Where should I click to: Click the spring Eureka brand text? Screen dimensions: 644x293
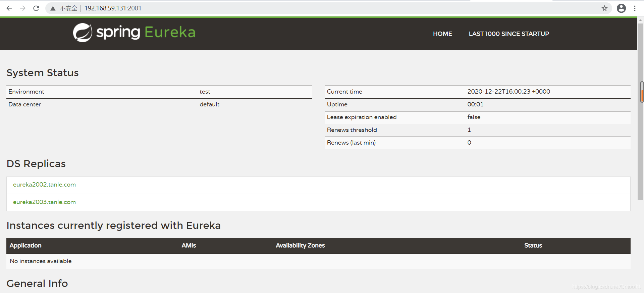pos(146,33)
